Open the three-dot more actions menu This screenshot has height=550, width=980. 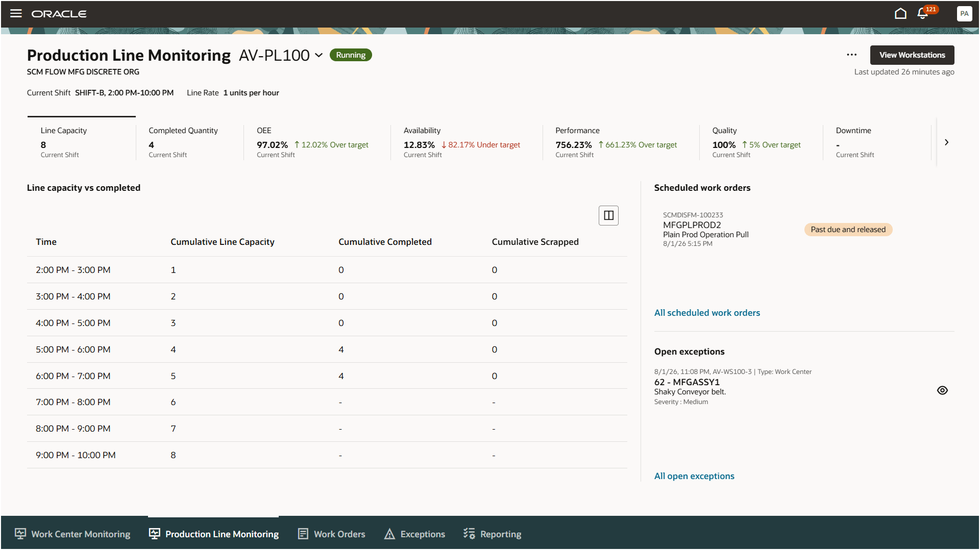(851, 55)
